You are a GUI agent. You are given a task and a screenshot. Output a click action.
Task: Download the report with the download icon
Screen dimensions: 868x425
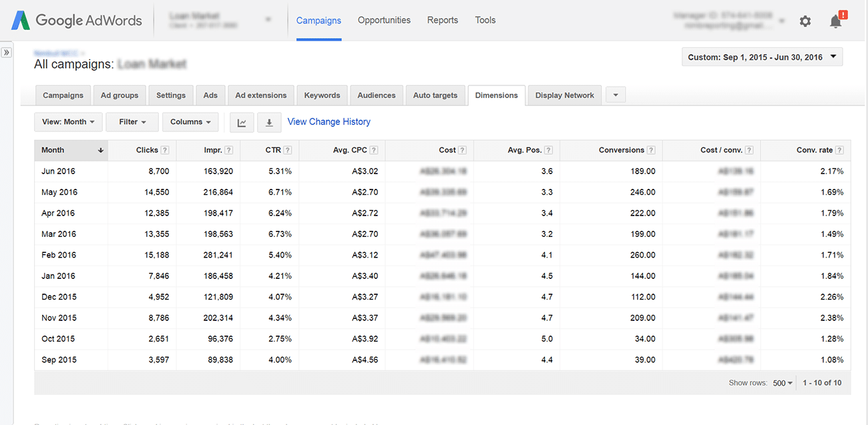269,122
